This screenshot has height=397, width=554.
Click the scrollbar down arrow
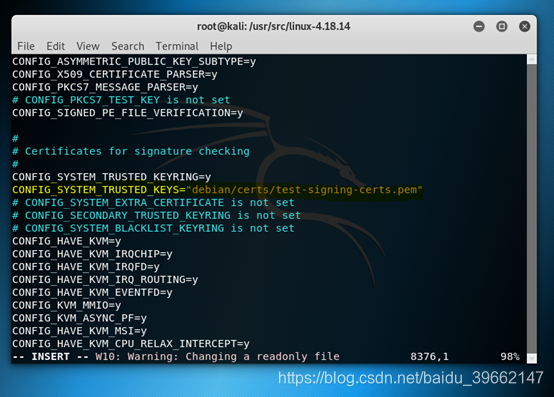[532, 358]
